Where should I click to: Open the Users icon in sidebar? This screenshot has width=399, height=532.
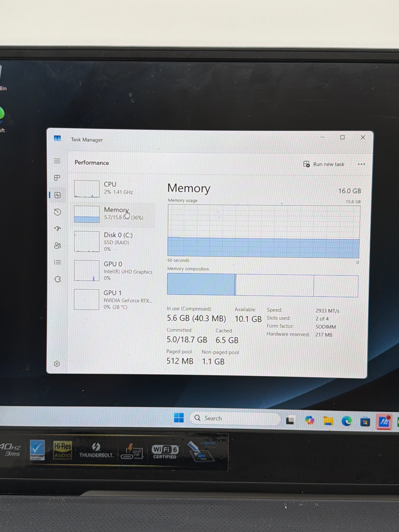click(58, 246)
